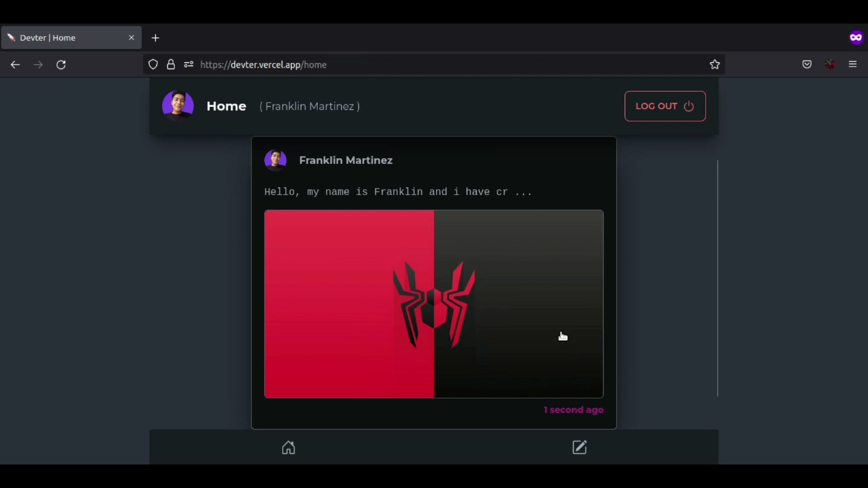Click the LOG OUT button
Screen dimensions: 868x488
tap(665, 106)
